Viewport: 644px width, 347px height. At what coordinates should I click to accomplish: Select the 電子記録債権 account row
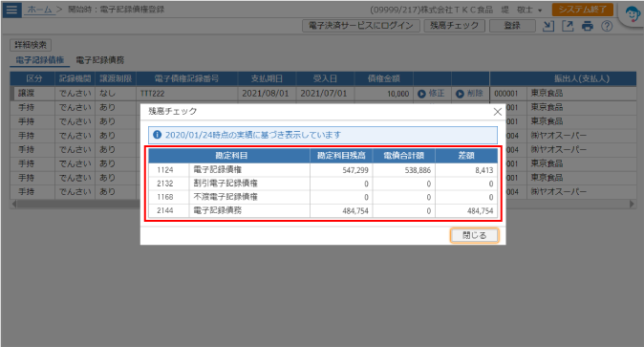tap(323, 170)
